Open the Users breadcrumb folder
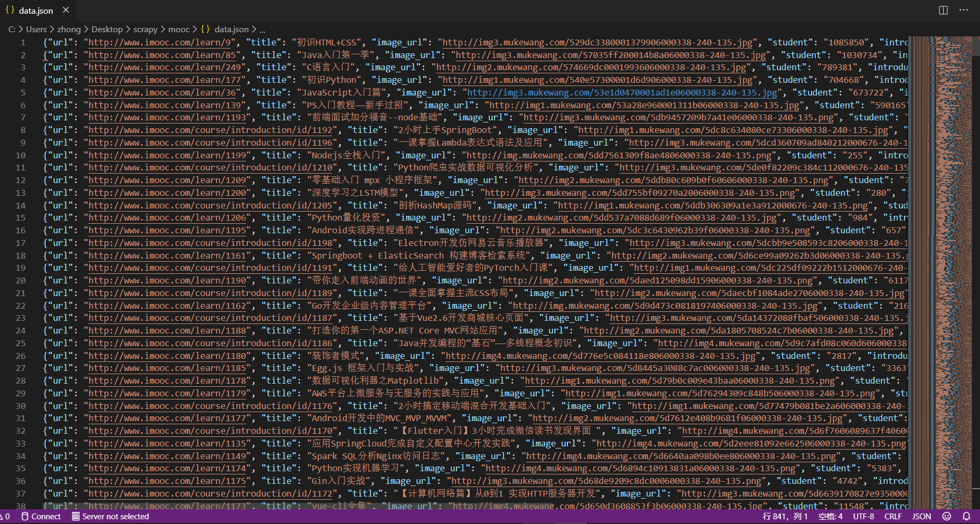Screen dimensions: 980x524 [36, 29]
